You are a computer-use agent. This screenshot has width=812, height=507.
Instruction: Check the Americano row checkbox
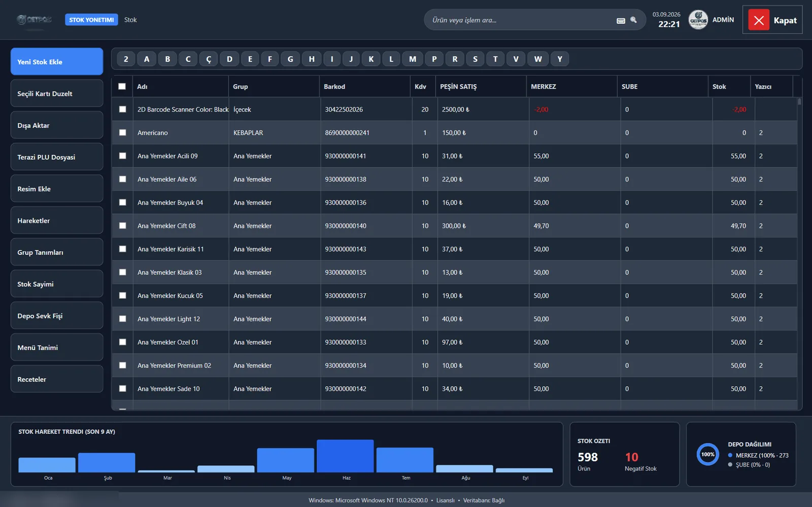122,132
